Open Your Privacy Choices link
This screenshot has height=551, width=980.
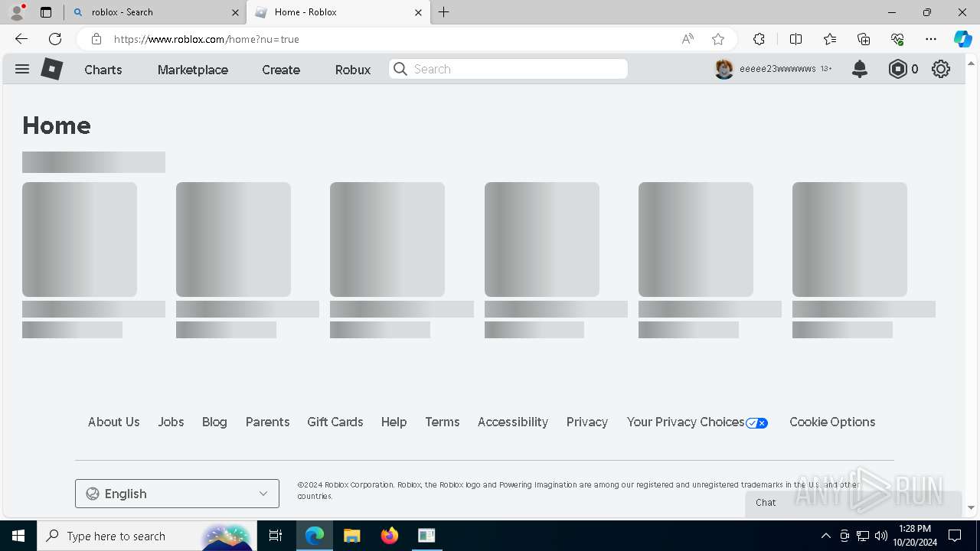pos(697,422)
